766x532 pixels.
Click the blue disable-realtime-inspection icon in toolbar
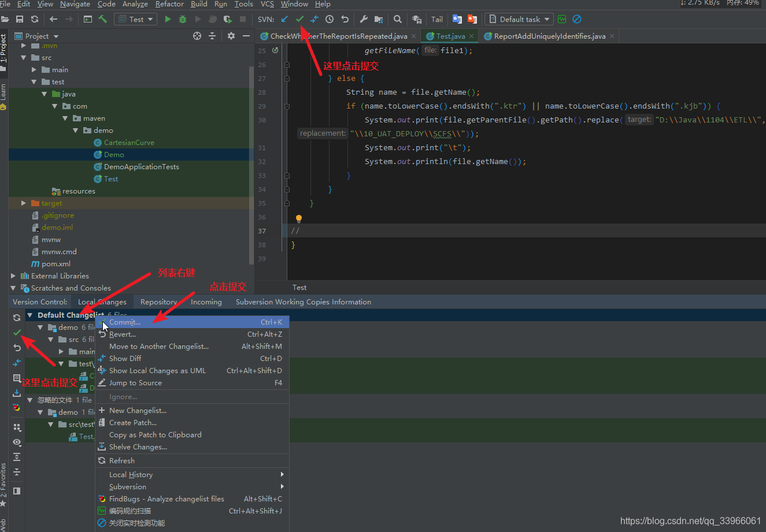pyautogui.click(x=577, y=19)
